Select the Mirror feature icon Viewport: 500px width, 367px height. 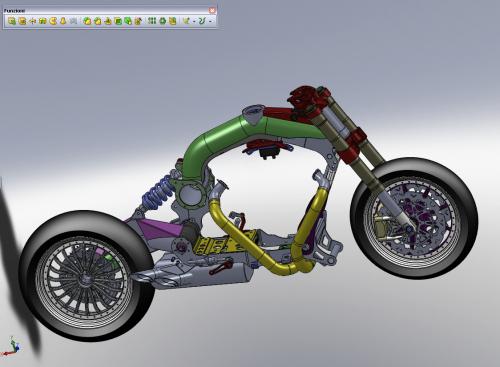(x=172, y=21)
